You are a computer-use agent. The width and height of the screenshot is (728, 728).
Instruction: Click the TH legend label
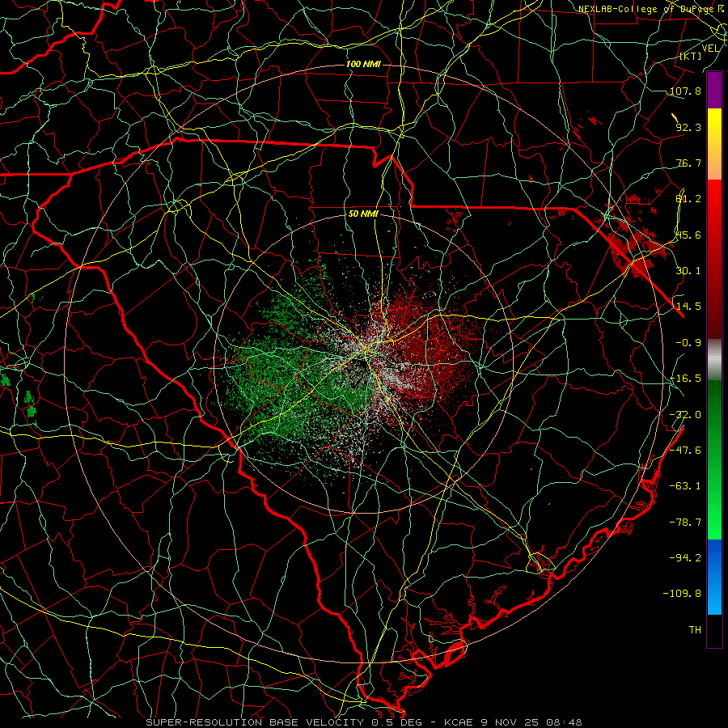pyautogui.click(x=695, y=630)
